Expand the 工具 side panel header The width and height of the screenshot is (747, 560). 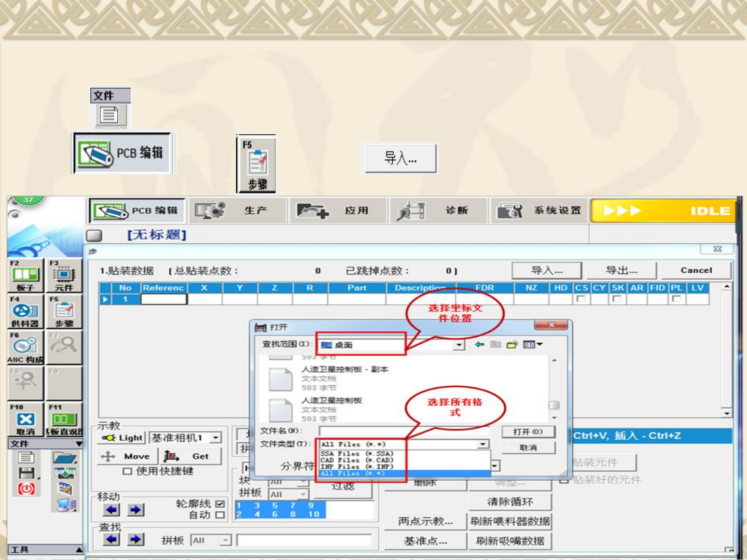point(46,550)
